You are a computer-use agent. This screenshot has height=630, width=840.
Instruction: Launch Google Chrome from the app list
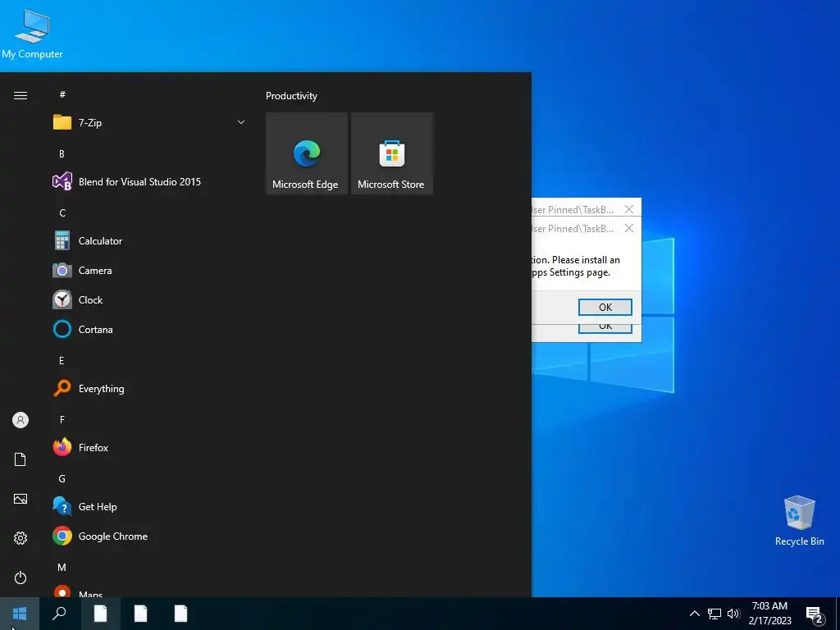pos(113,536)
